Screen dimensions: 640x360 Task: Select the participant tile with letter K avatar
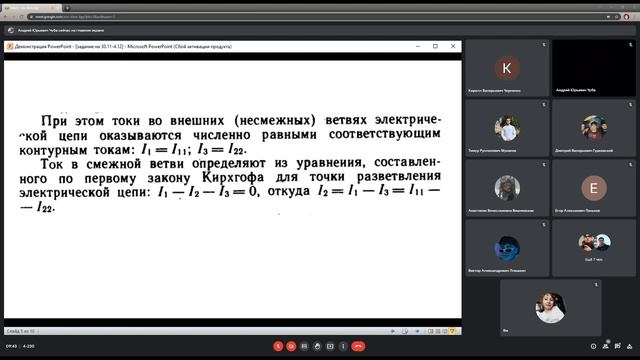[507, 68]
